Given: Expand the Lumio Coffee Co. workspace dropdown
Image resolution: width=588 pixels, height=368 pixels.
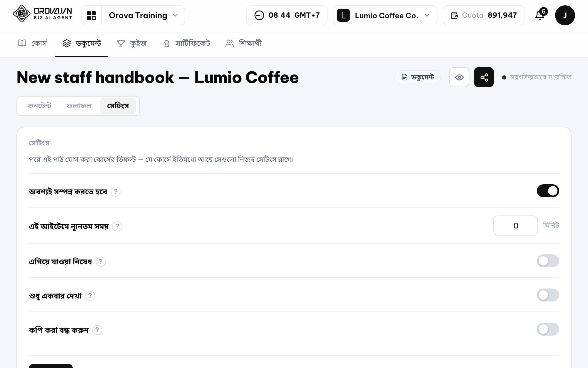Looking at the screenshot, I should 385,15.
